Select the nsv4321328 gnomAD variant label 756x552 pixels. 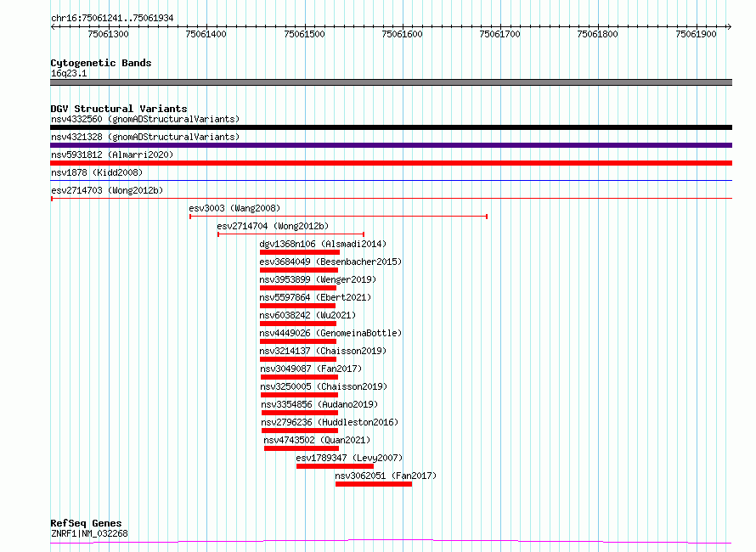(145, 137)
